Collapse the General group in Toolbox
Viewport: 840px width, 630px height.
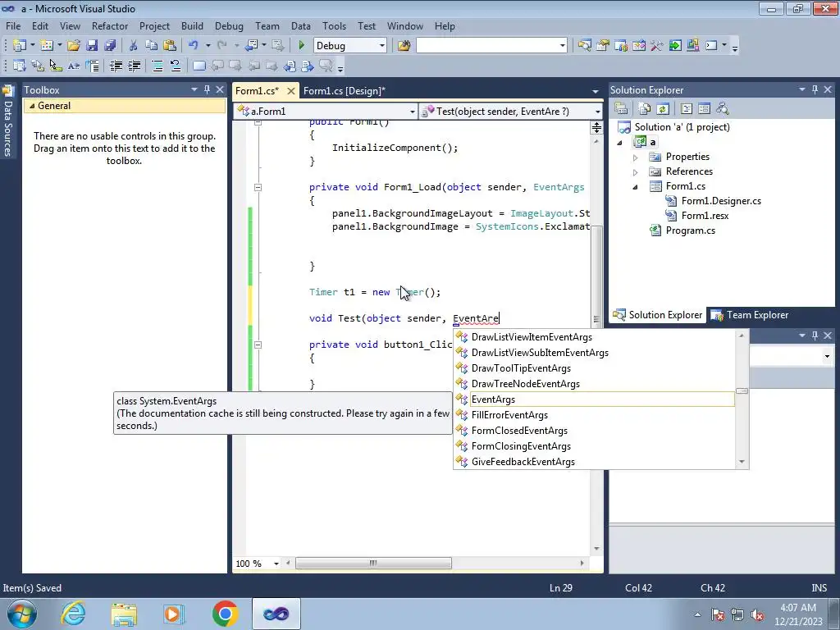click(32, 106)
